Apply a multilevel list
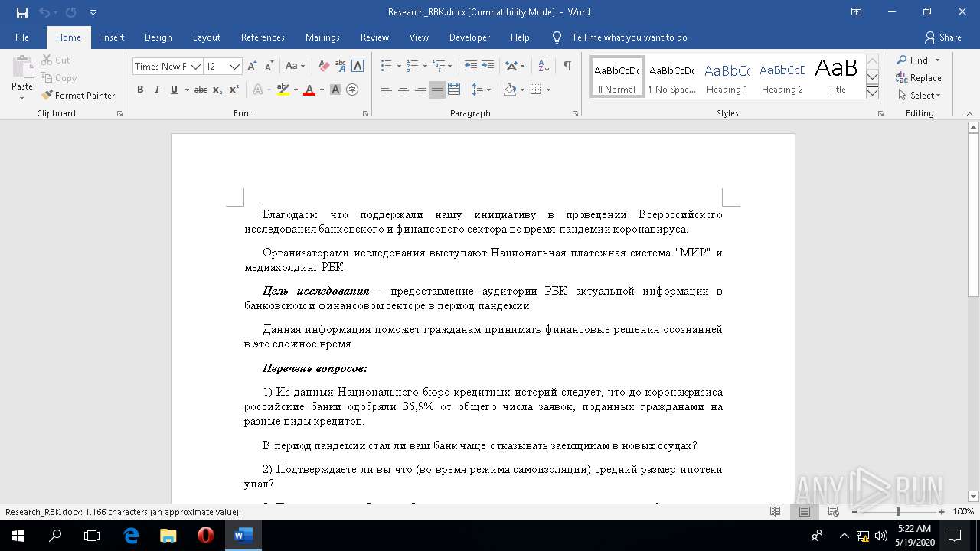This screenshot has height=551, width=980. (x=439, y=66)
